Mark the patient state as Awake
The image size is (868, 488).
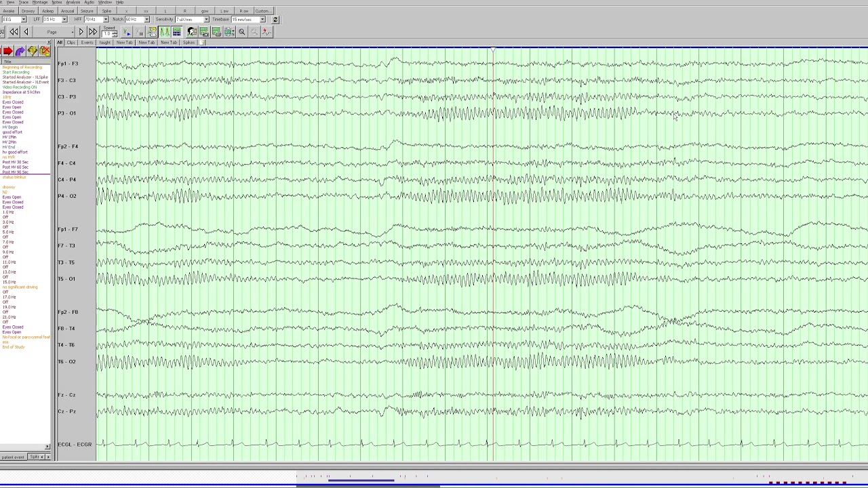[x=9, y=11]
